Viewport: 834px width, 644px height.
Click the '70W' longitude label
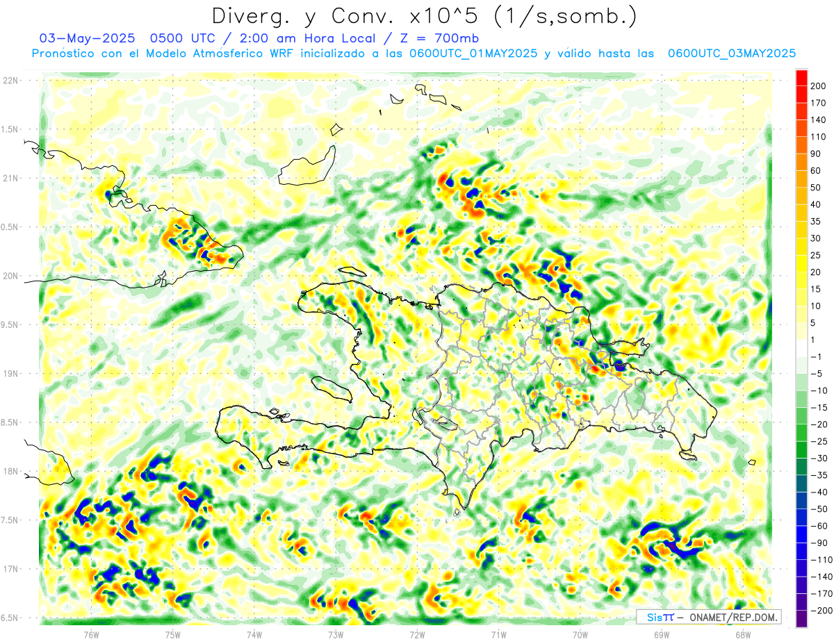[580, 634]
